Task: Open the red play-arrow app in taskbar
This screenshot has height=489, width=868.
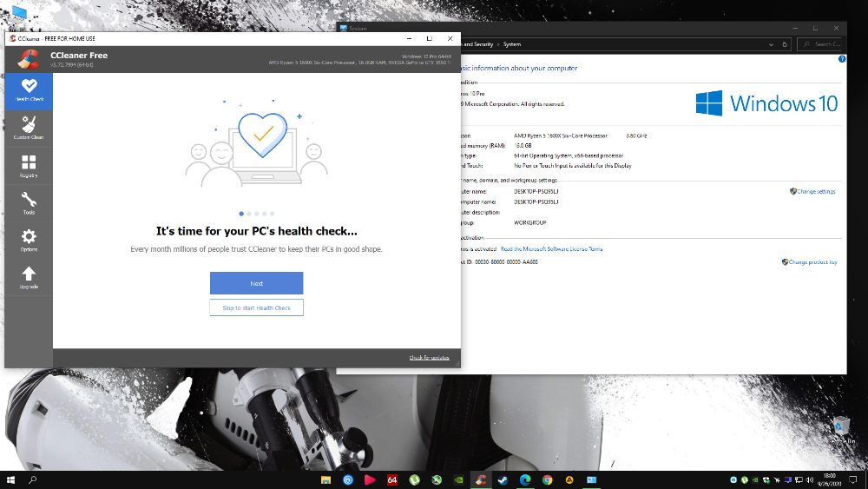Action: click(370, 479)
